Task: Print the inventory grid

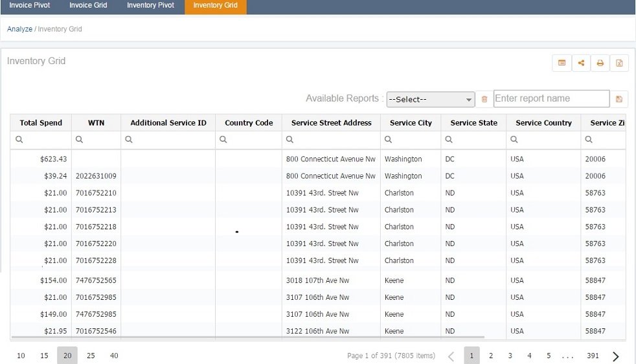Action: click(600, 63)
